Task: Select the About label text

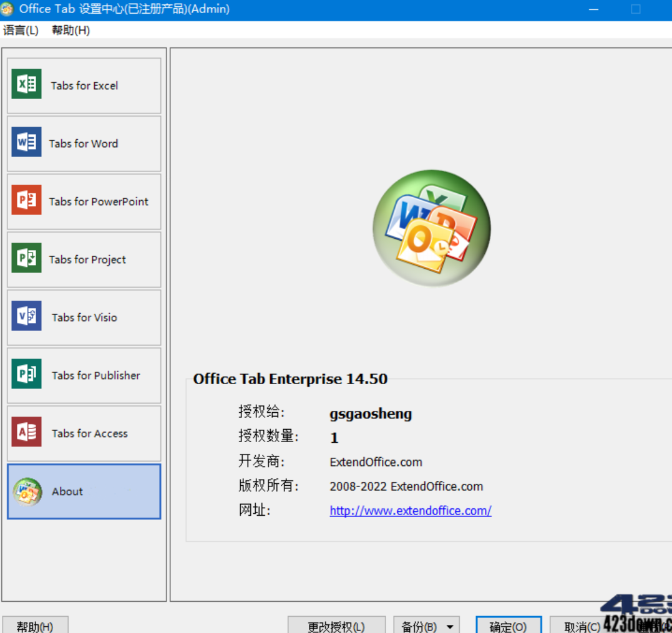Action: 67,491
